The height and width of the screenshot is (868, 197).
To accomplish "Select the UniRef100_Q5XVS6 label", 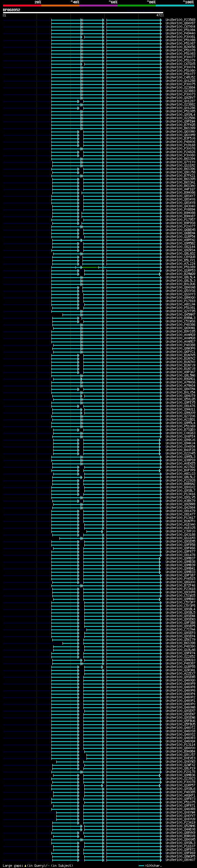I will click(180, 291).
